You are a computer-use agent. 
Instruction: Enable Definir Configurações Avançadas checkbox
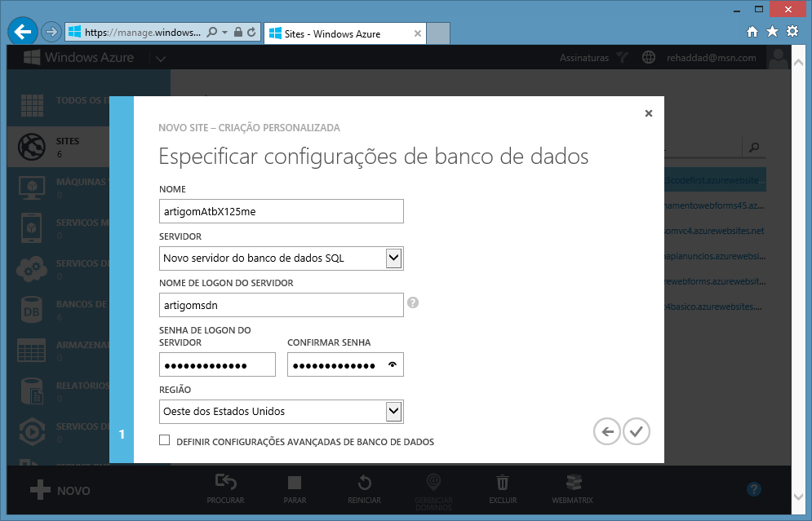click(165, 439)
